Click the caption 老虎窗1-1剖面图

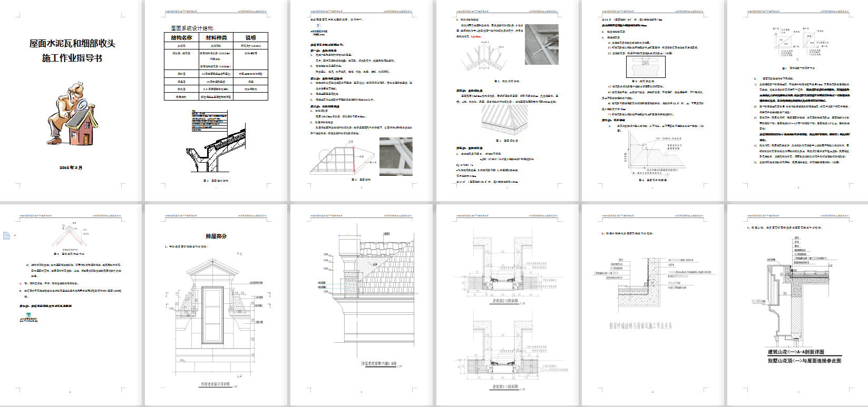[x=504, y=386]
